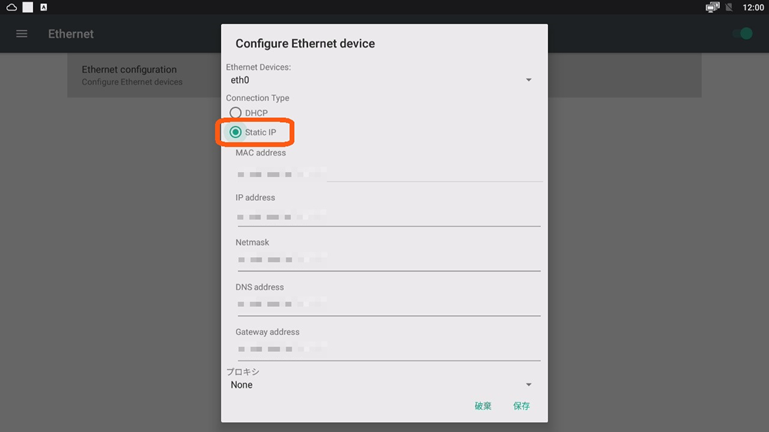Viewport: 769px width, 432px height.
Task: Open the hamburger navigation menu
Action: (22, 34)
